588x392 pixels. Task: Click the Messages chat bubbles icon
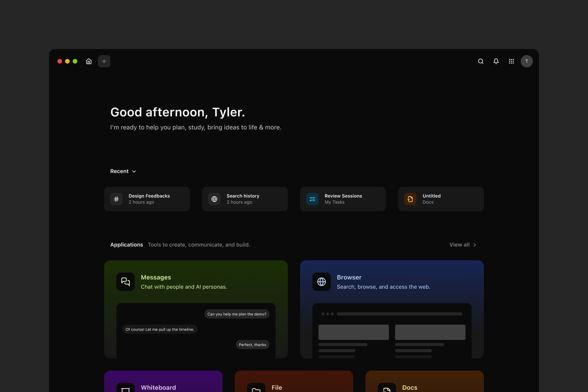click(x=126, y=282)
